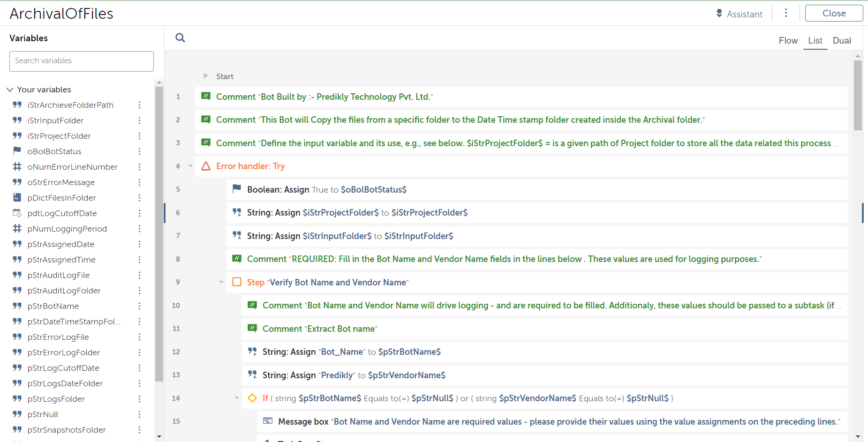Screen dimensions: 868x442
Task: Click the Step square icon on line 9
Action: click(x=237, y=282)
